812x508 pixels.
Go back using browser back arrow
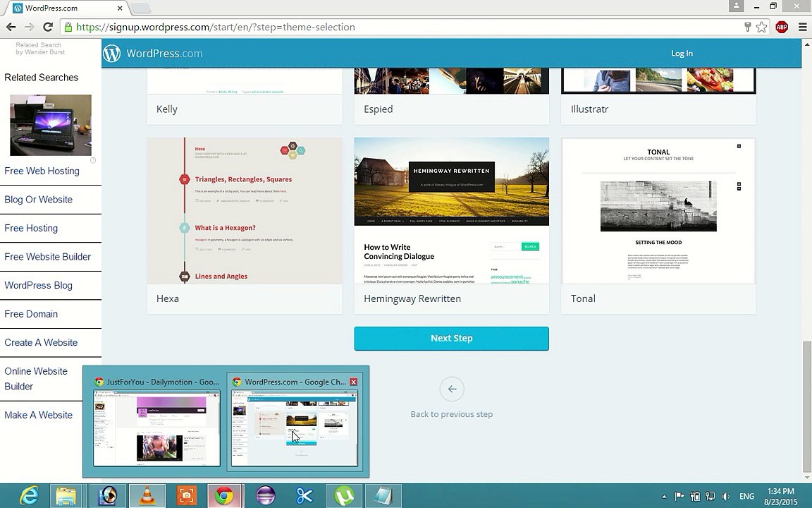[x=11, y=27]
